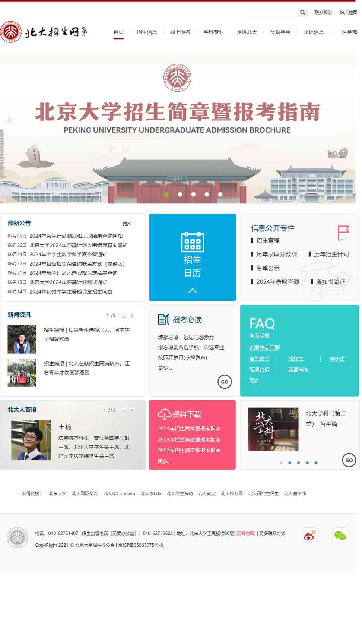Viewport: 362px width, 644px height.
Task: Open 2024年优秀中学生暑期课堂招生简章
Action: 71,291
